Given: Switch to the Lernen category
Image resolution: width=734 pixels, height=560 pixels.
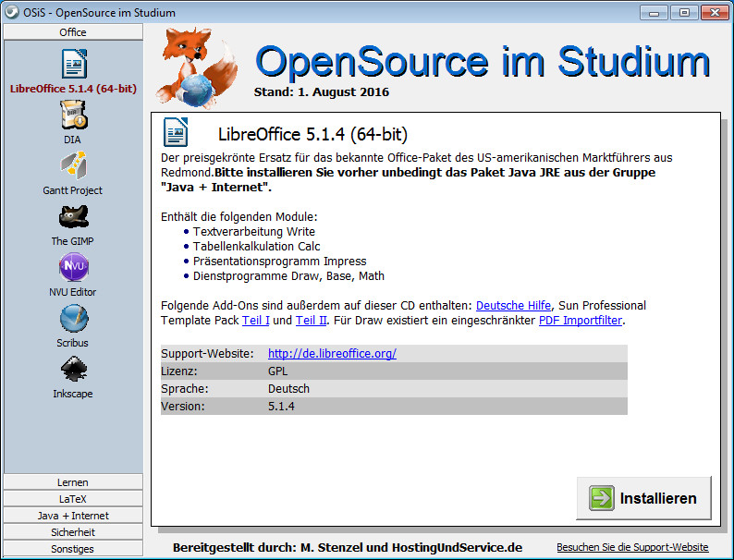Looking at the screenshot, I should click(x=72, y=482).
